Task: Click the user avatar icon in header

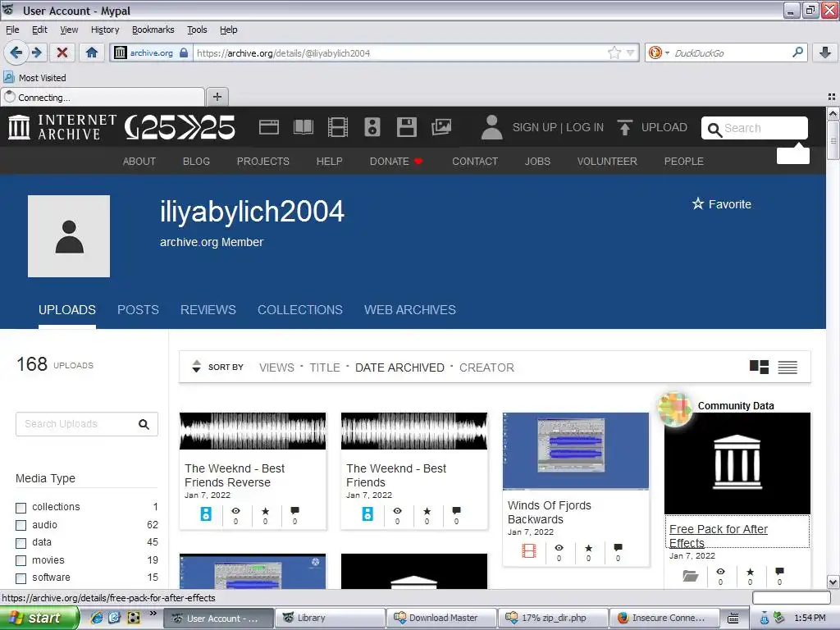Action: (491, 127)
